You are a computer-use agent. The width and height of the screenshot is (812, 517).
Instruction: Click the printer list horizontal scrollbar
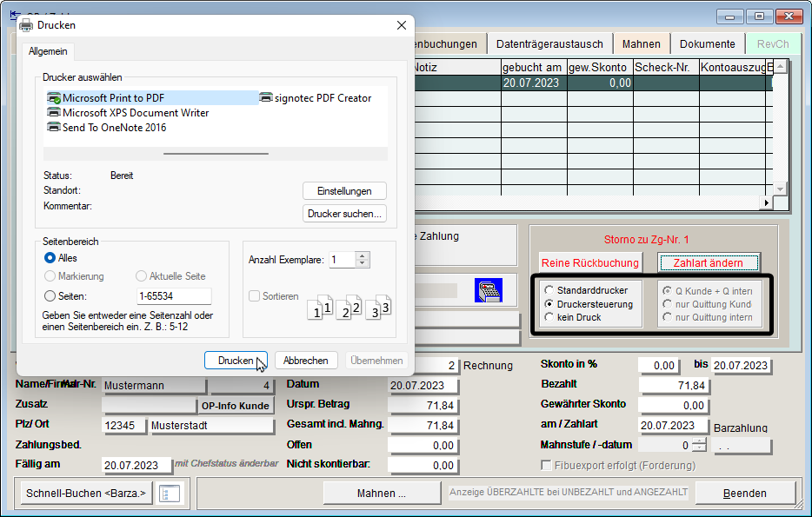click(x=216, y=154)
